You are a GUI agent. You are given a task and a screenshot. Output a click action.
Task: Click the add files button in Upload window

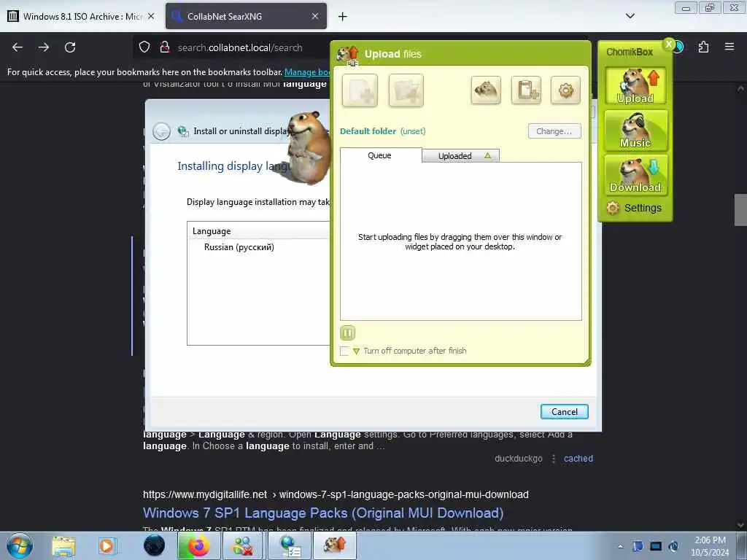(360, 90)
